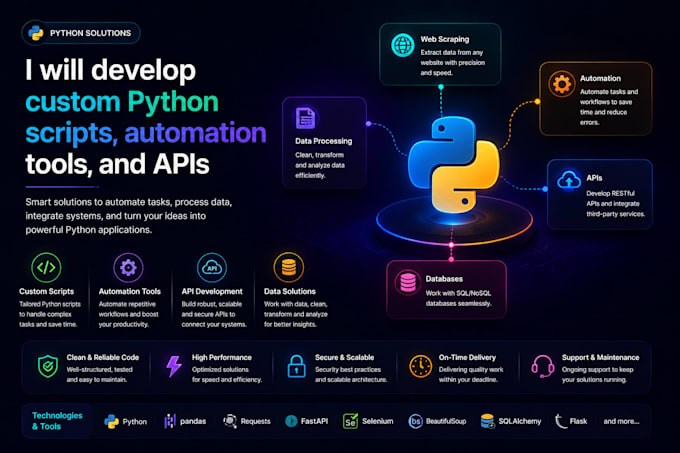
Task: Click the Data Solutions heading
Action: pyautogui.click(x=290, y=291)
